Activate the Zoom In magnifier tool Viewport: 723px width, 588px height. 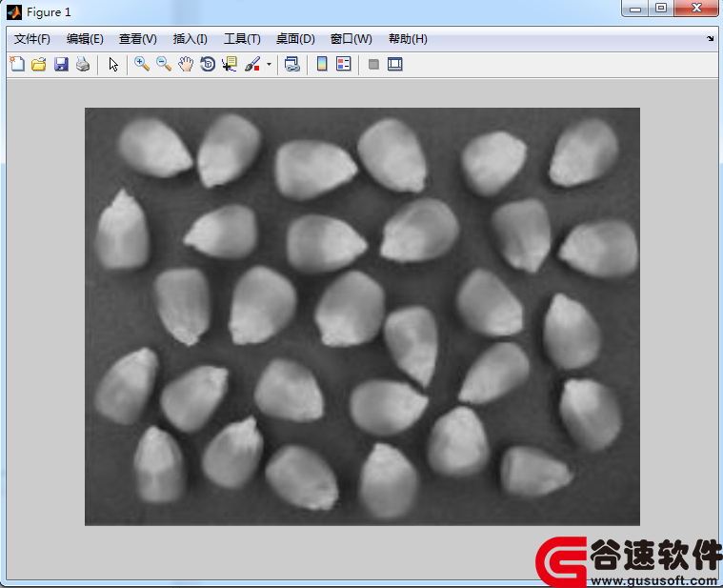click(x=142, y=64)
